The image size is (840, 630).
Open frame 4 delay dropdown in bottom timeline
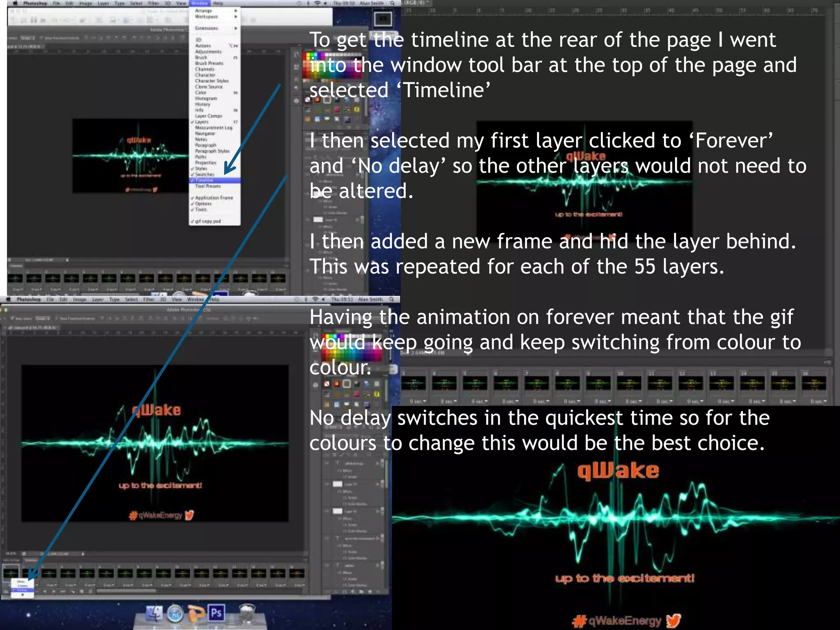coord(71,585)
